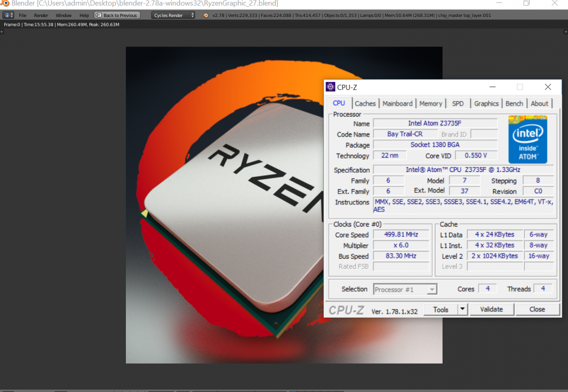The image size is (568, 392).
Task: Open Blender's Help menu
Action: click(84, 16)
